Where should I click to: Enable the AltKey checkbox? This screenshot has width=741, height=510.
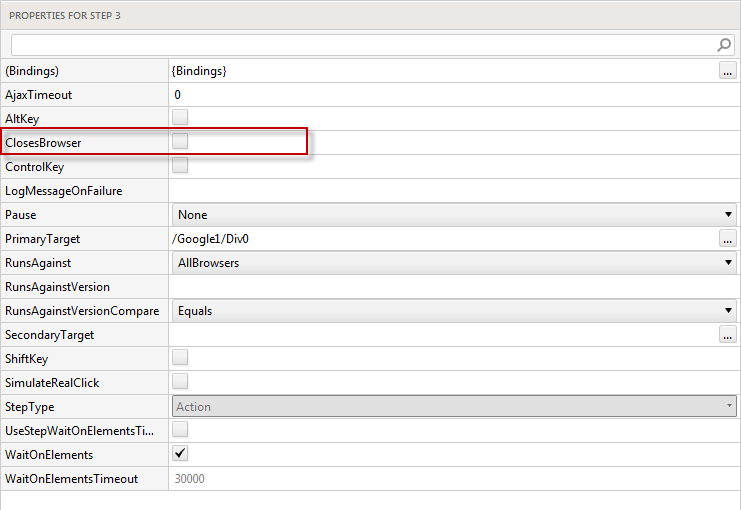point(180,118)
